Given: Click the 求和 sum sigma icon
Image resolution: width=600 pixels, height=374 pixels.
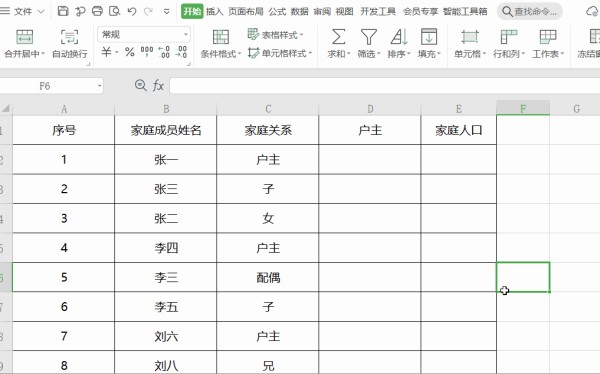Looking at the screenshot, I should 338,37.
